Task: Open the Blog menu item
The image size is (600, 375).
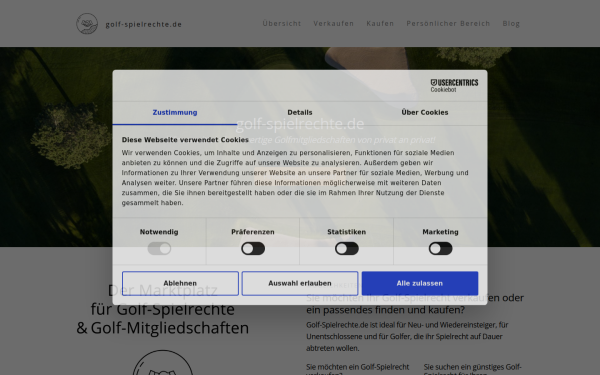Action: click(511, 24)
